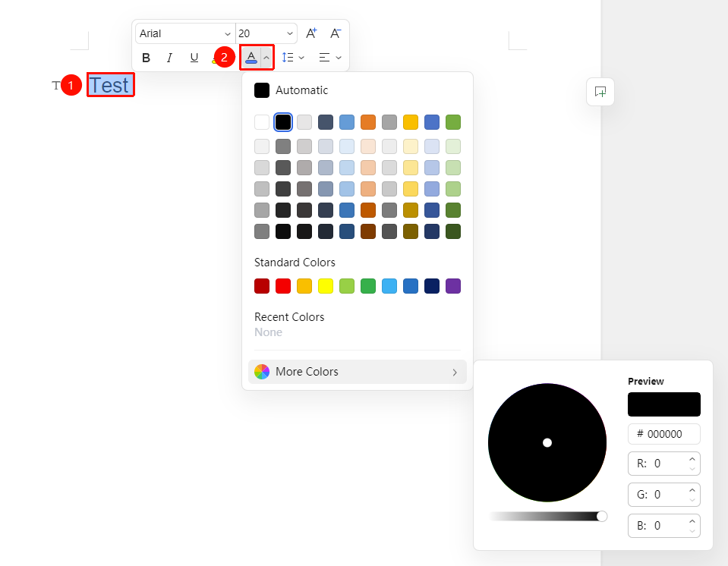Open the More Colors submenu
Viewport: 728px width, 566px height.
click(x=358, y=372)
